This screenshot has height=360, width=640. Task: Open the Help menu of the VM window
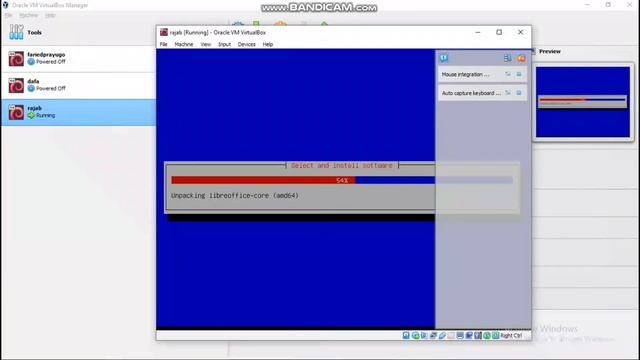tap(268, 44)
